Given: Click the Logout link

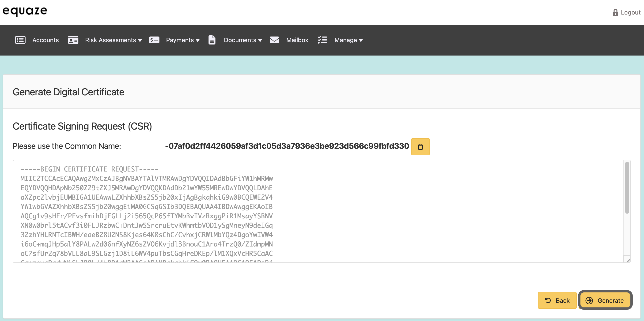Looking at the screenshot, I should 630,12.
